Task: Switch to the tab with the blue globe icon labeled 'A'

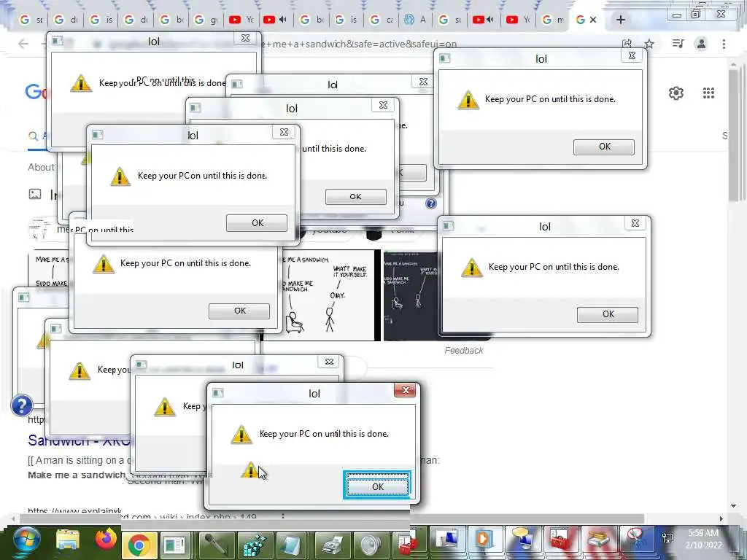Action: pyautogui.click(x=414, y=20)
